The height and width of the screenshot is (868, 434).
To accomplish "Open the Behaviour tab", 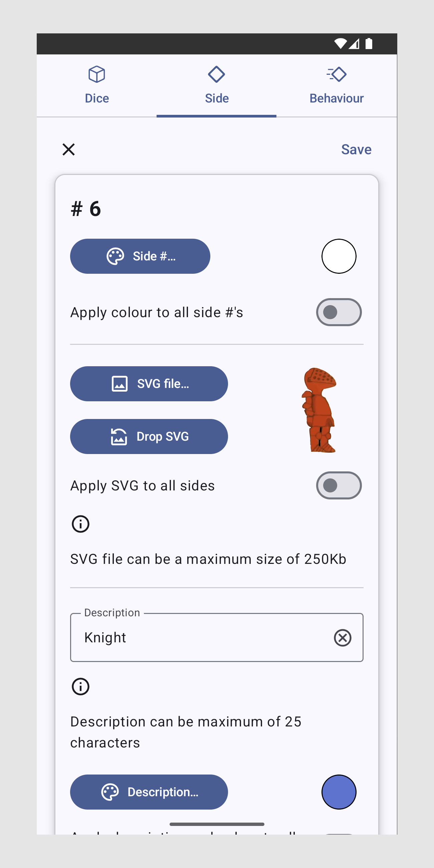I will click(336, 86).
